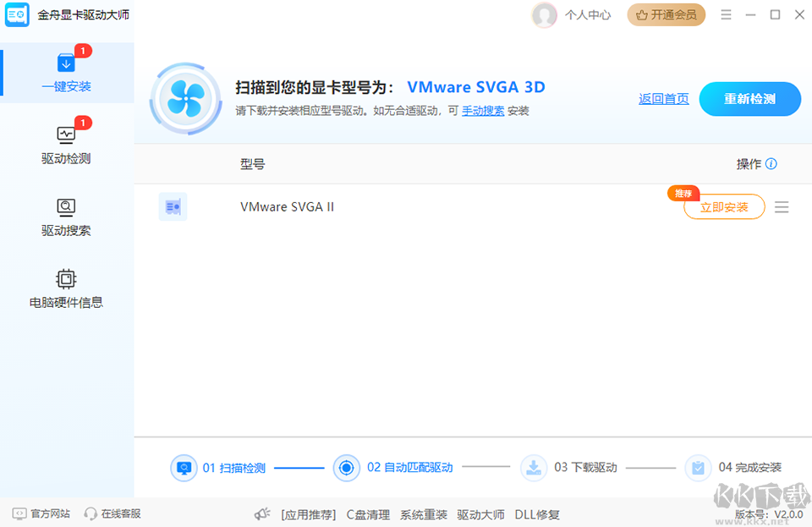Click the 02 自动匹配驱动 step icon
Screen dimensions: 812x527
[x=347, y=468]
